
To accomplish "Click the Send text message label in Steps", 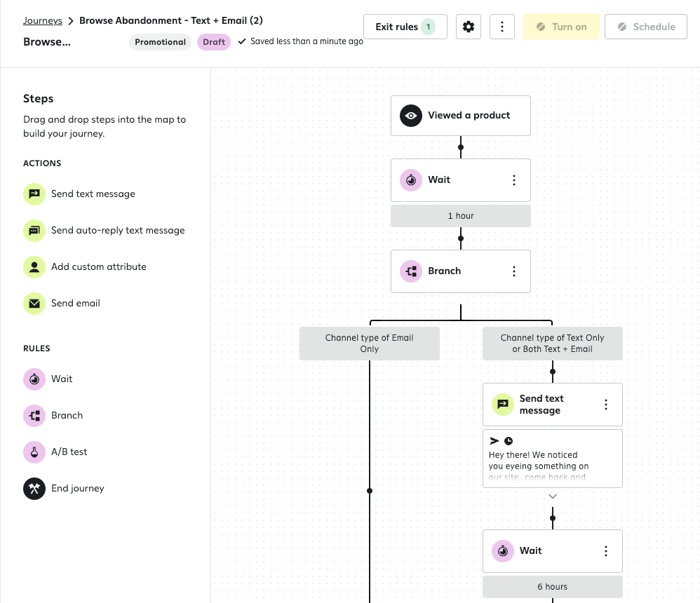I will pos(93,194).
